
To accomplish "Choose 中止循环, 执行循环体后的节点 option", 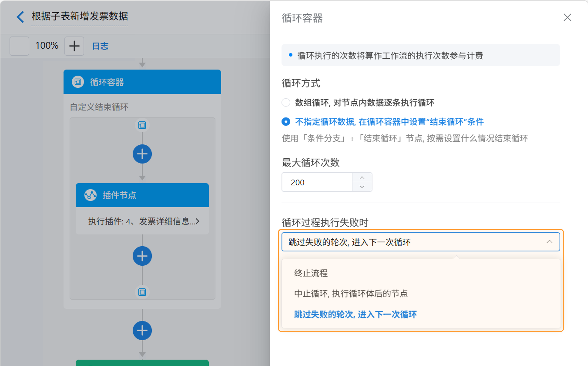I will (351, 293).
